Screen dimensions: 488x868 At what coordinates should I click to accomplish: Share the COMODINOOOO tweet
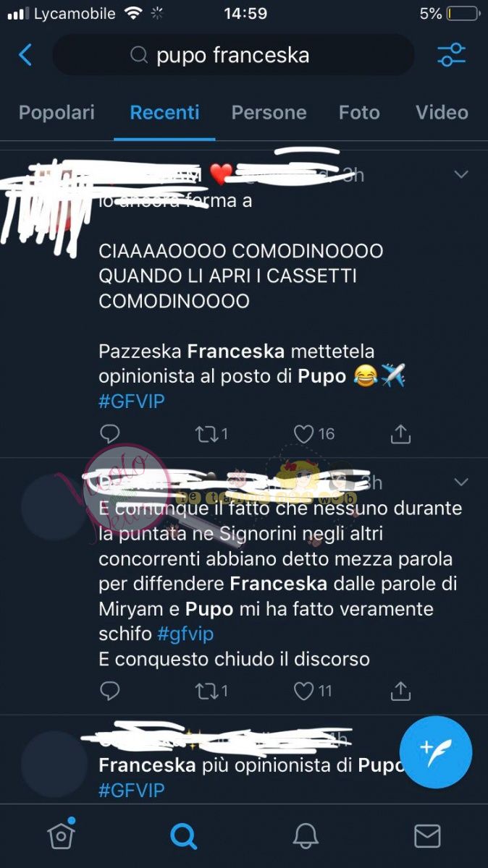point(400,433)
